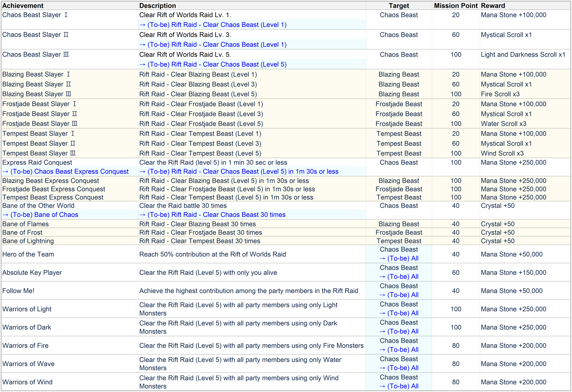Click 'Clear the Rift Raid (Level 5) with only you alive'

tap(208, 272)
